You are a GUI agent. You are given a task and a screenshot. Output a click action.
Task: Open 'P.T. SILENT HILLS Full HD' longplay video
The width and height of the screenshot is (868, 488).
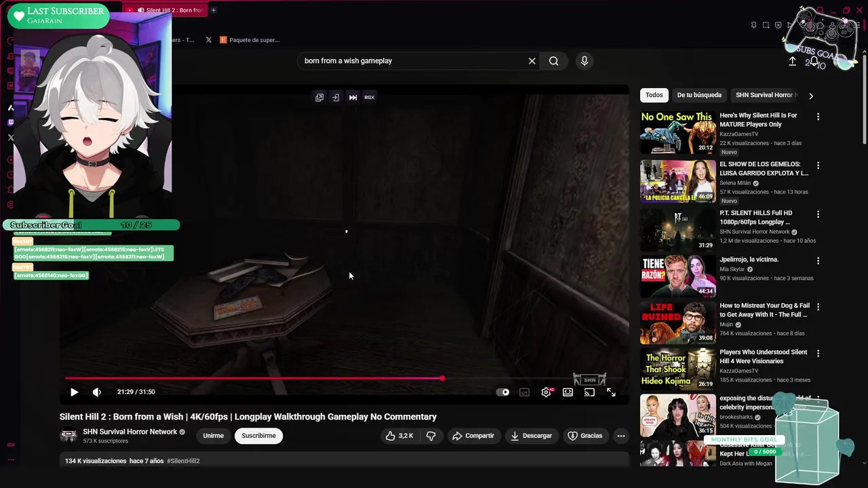[x=755, y=218]
